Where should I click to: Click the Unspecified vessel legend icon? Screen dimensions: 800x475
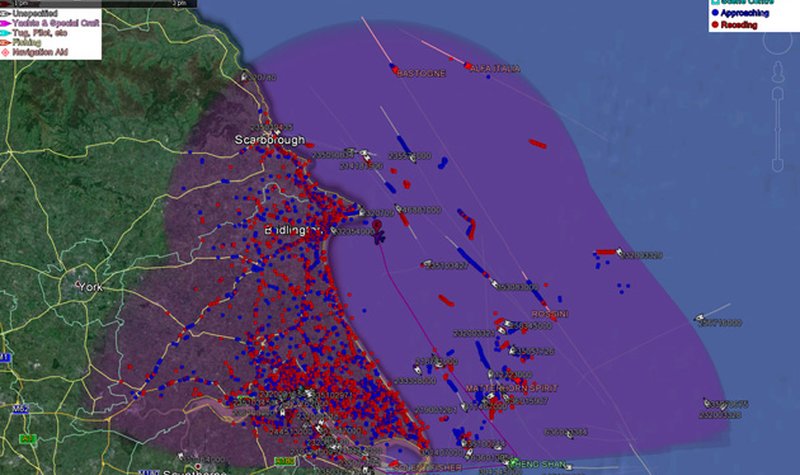pyautogui.click(x=5, y=14)
